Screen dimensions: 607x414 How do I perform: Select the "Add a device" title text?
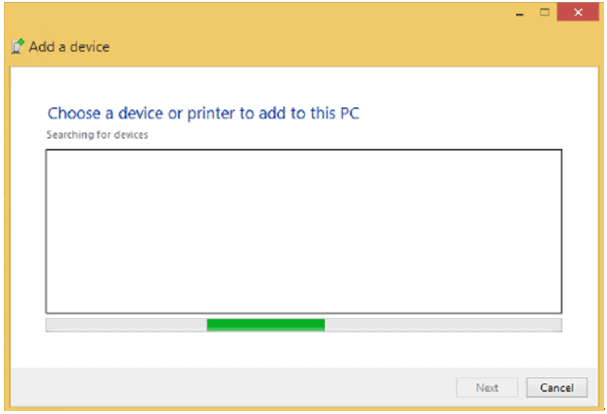69,47
